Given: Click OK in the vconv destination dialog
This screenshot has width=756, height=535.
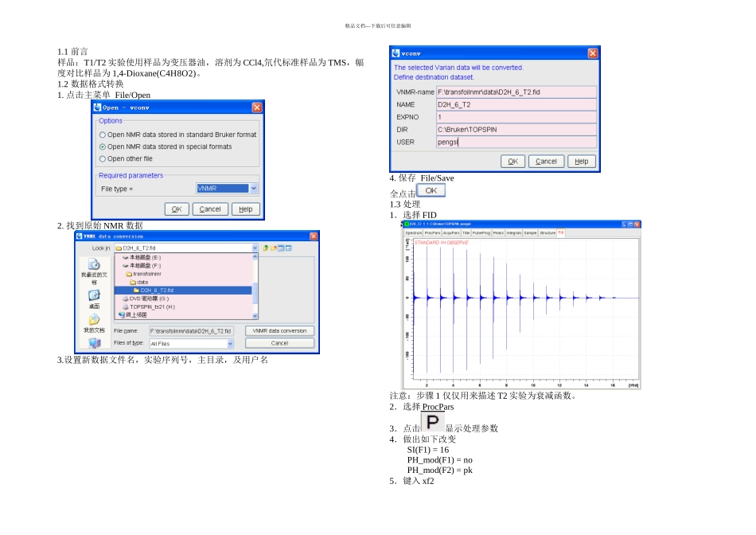Looking at the screenshot, I should pyautogui.click(x=513, y=161).
